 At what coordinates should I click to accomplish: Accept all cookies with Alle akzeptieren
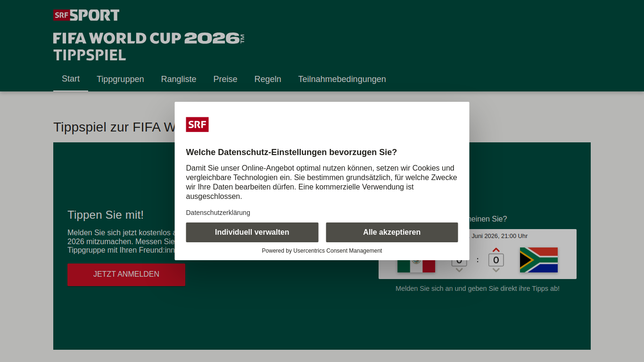click(392, 232)
